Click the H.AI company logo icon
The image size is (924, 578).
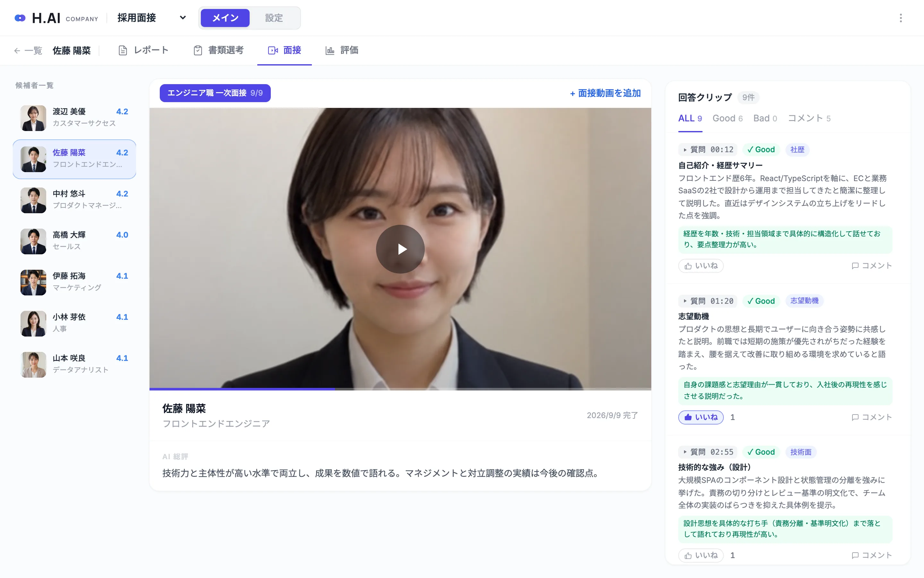coord(20,18)
